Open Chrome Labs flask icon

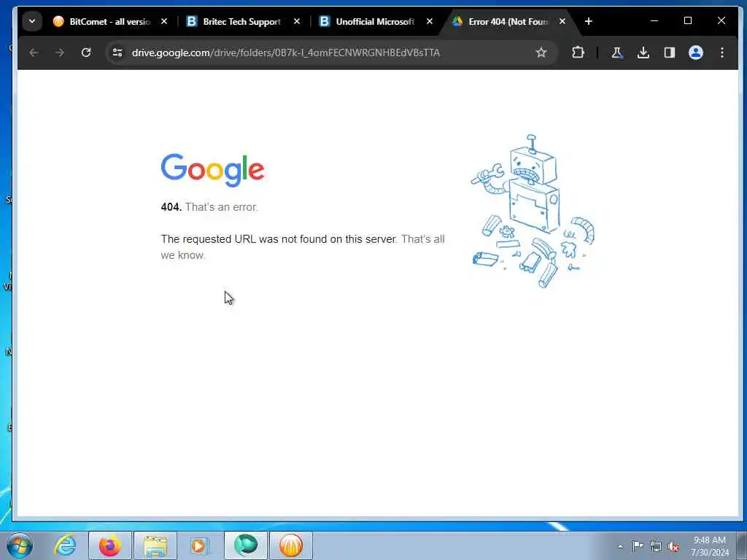coord(617,52)
